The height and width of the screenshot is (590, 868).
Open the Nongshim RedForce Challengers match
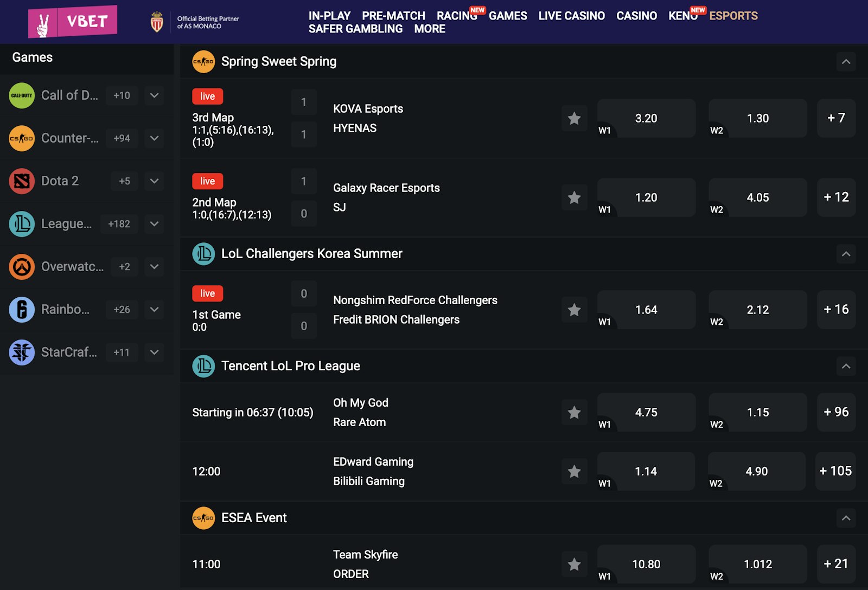415,300
